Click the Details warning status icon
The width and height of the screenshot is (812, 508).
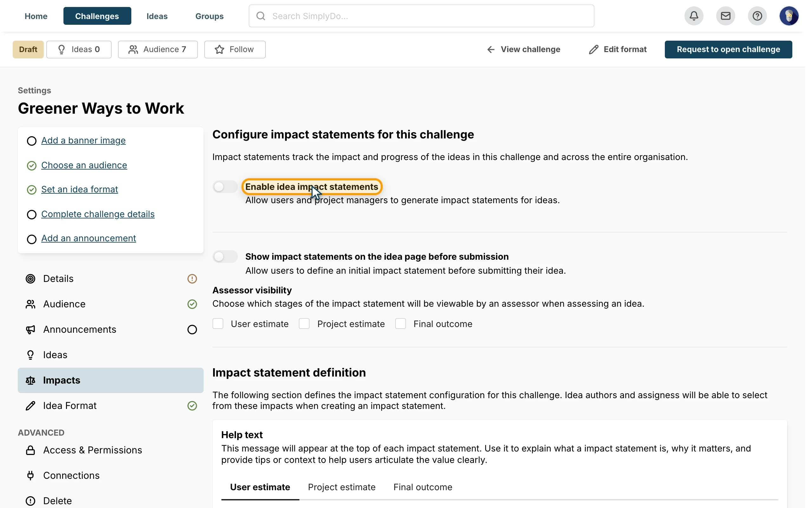[x=192, y=279]
